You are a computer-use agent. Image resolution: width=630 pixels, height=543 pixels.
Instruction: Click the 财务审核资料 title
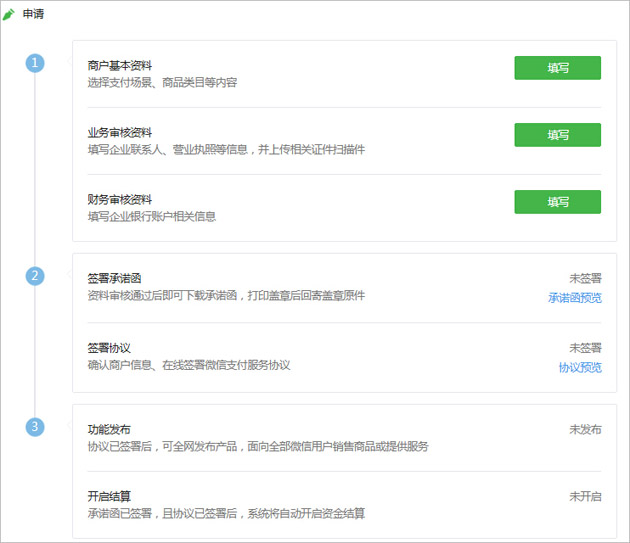tap(120, 199)
